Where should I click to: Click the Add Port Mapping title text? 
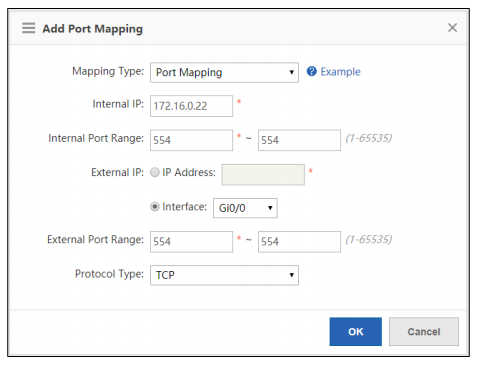coord(93,29)
